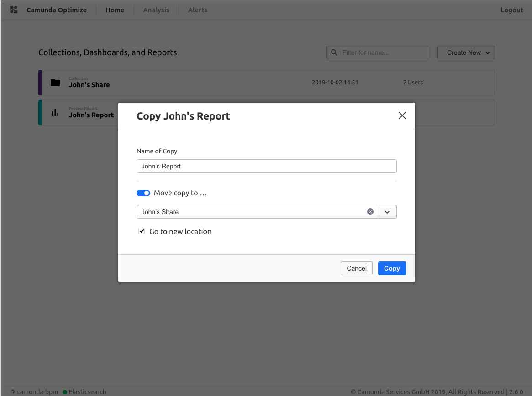
Task: Click the magnifier icon in the filter field
Action: 334,52
